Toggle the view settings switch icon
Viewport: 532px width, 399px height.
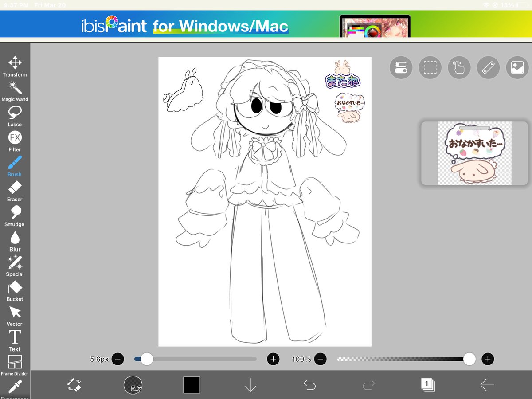pos(401,67)
